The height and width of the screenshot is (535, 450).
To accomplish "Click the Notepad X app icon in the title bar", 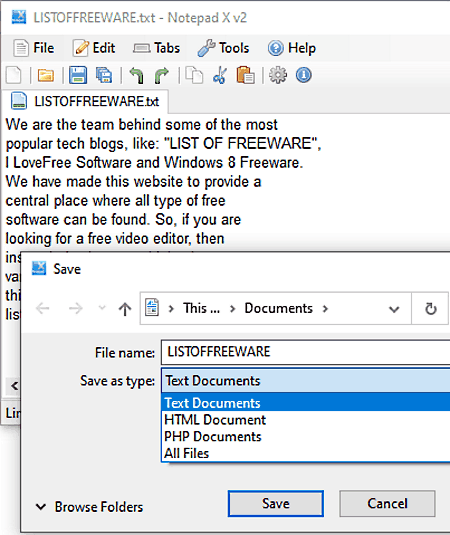I will [x=19, y=17].
